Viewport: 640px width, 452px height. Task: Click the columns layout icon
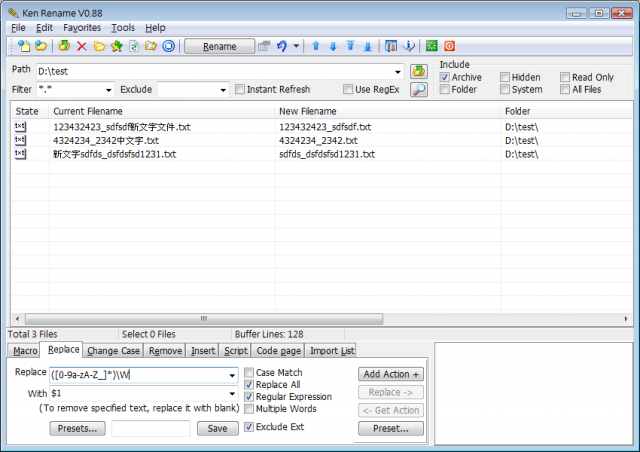coord(391,46)
